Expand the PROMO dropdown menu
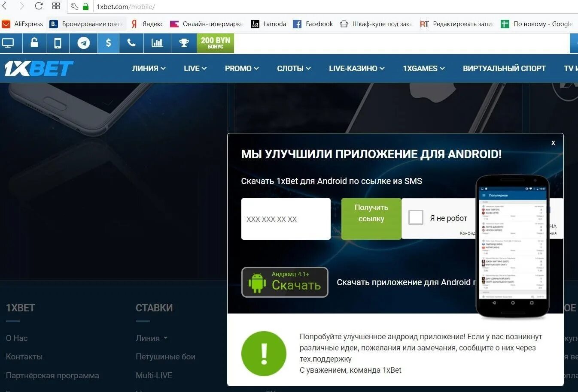The width and height of the screenshot is (578, 392). pos(242,68)
